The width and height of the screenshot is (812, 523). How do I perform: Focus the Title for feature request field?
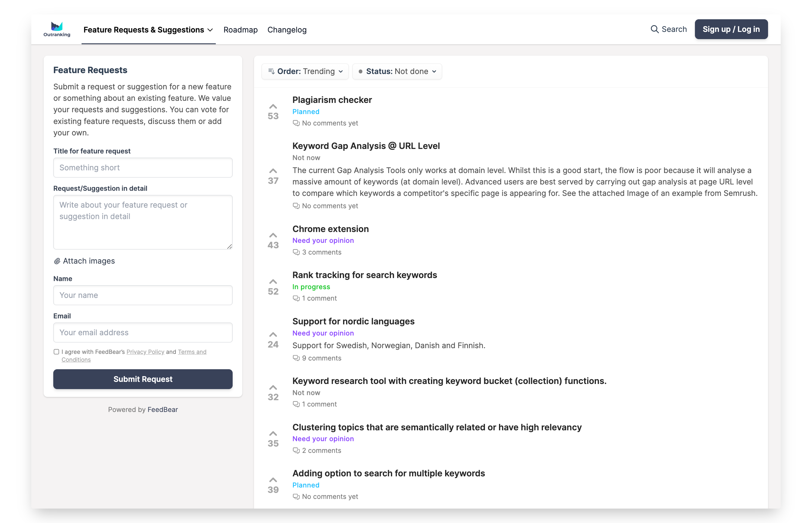tap(143, 167)
